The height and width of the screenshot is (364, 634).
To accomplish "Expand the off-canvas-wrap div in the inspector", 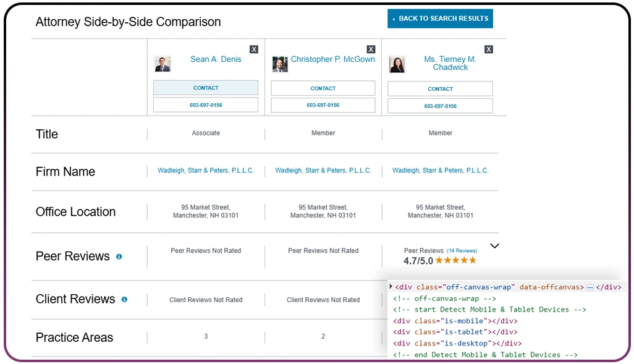I will [x=391, y=287].
